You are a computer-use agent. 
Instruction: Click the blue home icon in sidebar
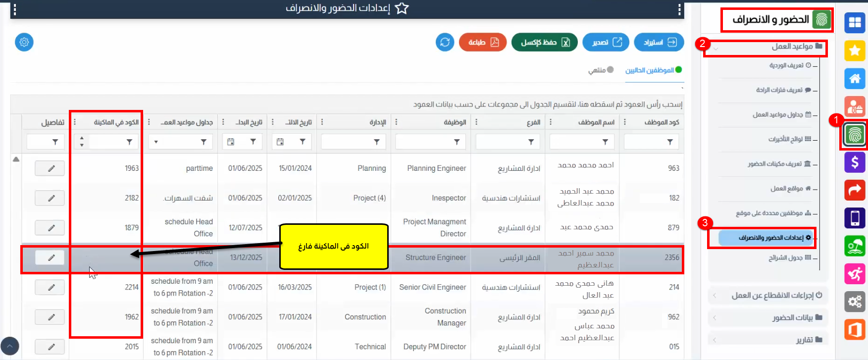pyautogui.click(x=855, y=79)
